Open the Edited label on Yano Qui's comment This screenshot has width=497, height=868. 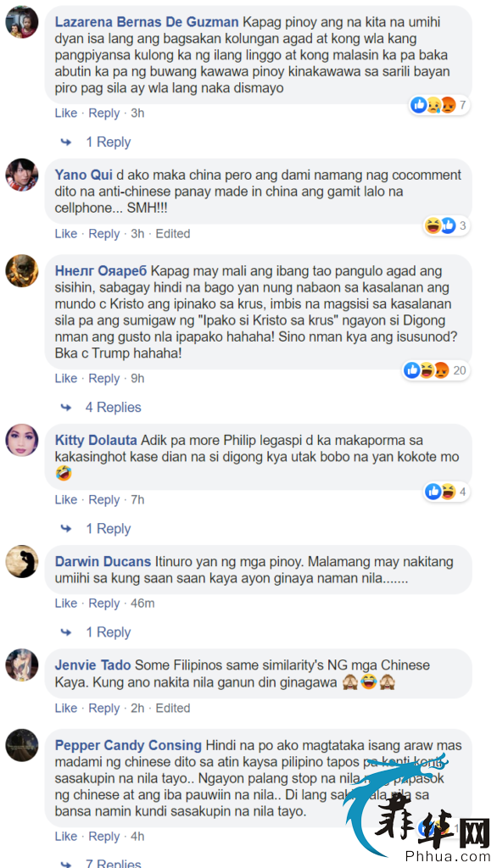173,234
